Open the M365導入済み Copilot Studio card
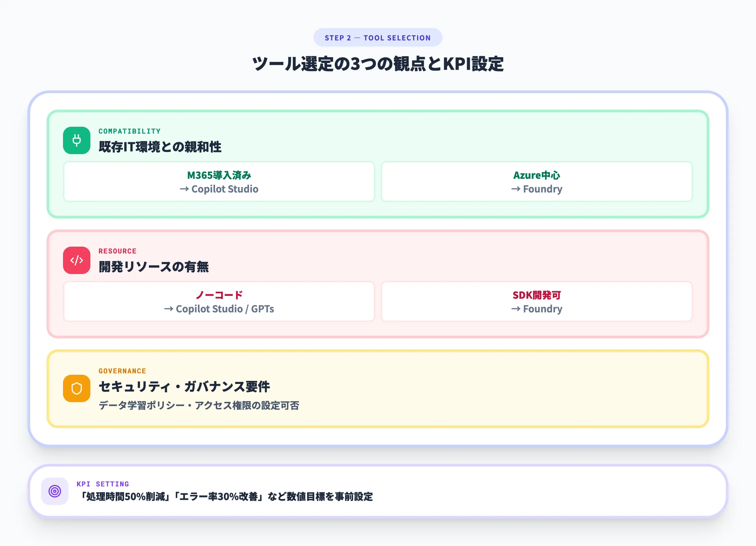Image resolution: width=756 pixels, height=546 pixels. [x=219, y=182]
